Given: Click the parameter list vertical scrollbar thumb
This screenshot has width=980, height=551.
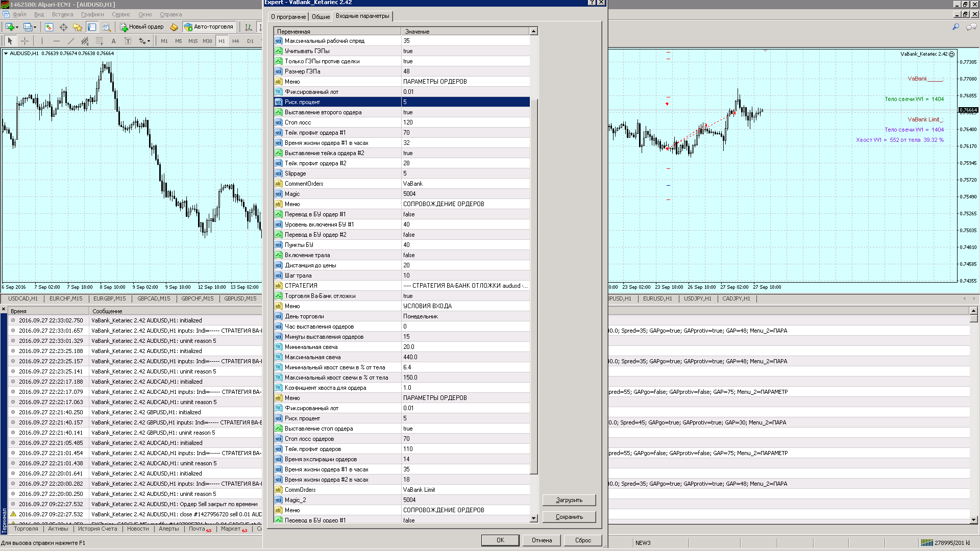Looking at the screenshot, I should (534, 286).
